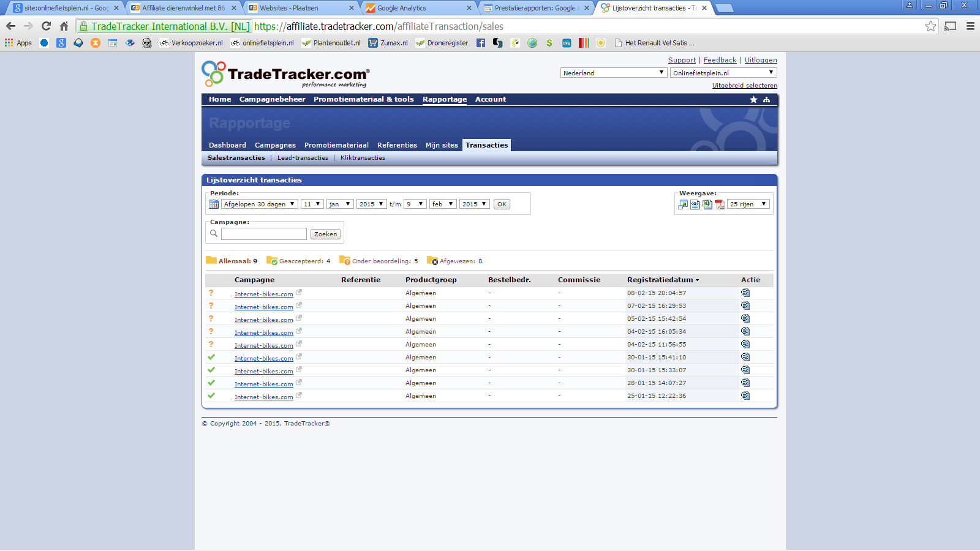Export transactions as XML icon
This screenshot has height=551, width=980.
(695, 204)
